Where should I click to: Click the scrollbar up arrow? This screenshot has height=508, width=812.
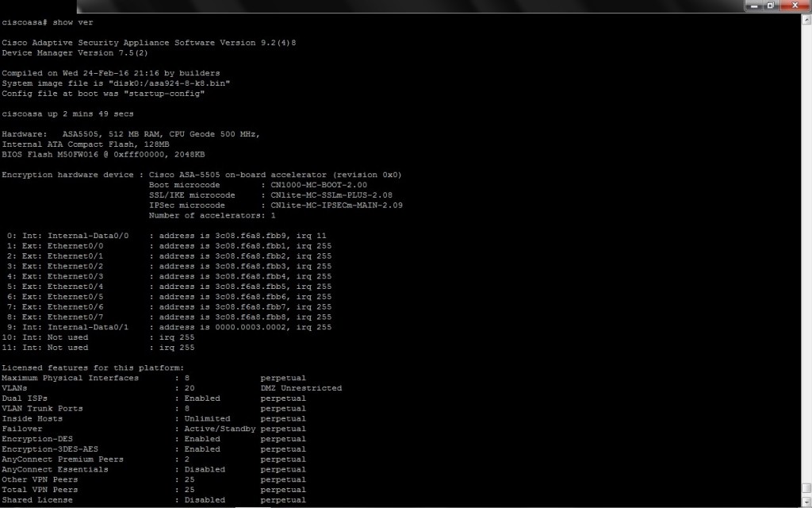806,20
